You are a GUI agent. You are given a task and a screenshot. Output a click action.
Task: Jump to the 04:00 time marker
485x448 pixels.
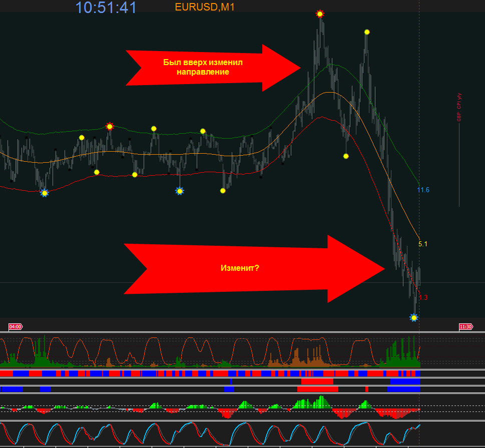(x=16, y=327)
